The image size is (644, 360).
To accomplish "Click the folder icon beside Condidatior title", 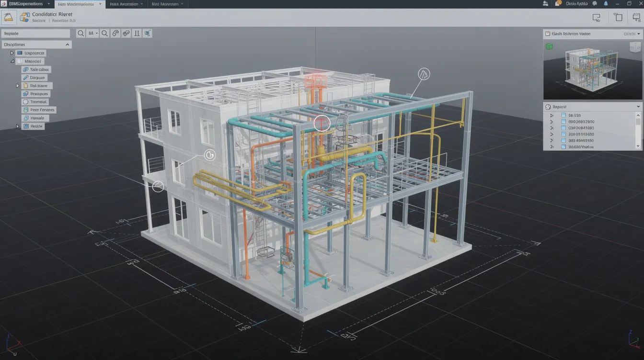I will (24, 18).
